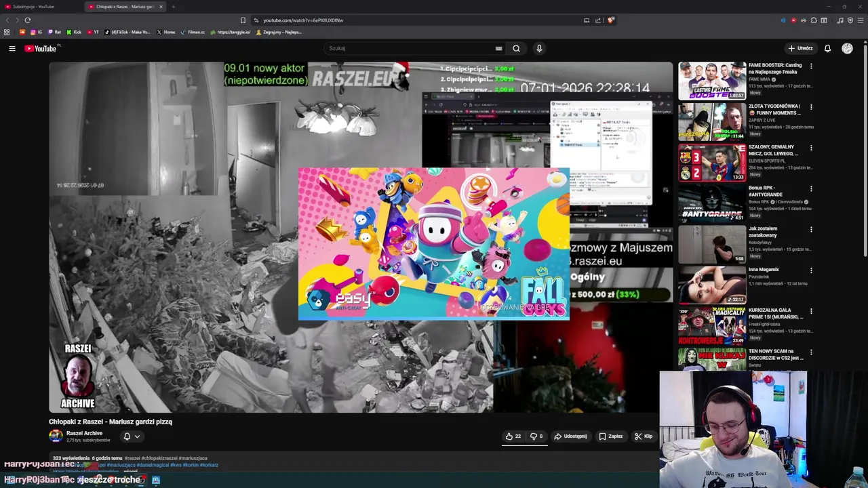Open KURIOZALNA GALA PRIME 15 video
868x488 pixels.
(x=712, y=325)
